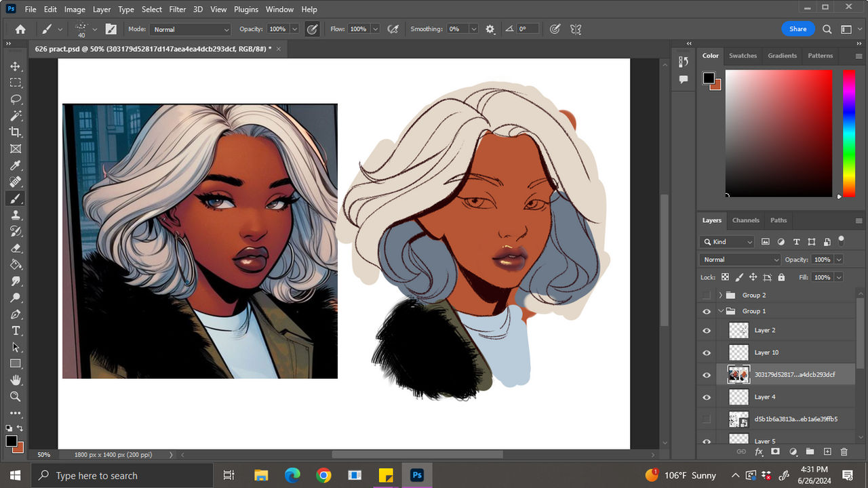Hide Layer 10 using its eye icon

tap(707, 352)
